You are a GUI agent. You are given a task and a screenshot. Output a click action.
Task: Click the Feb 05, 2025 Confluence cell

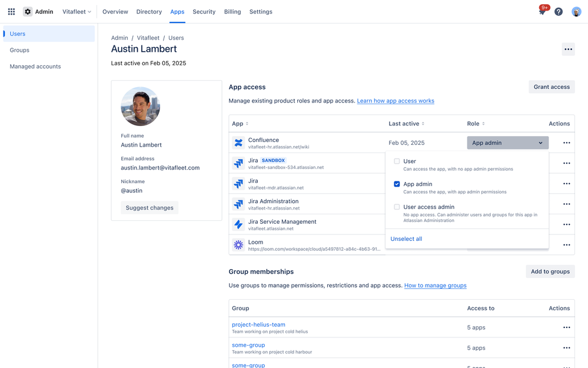[x=407, y=142]
